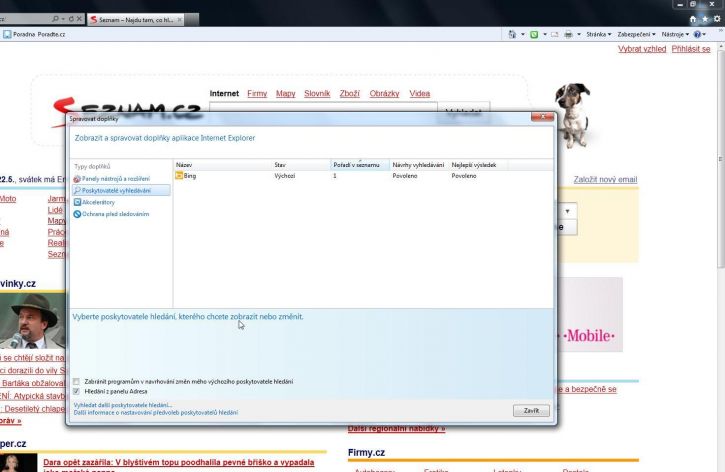Click Přihlásit se link
The width and height of the screenshot is (725, 472).
tap(691, 49)
